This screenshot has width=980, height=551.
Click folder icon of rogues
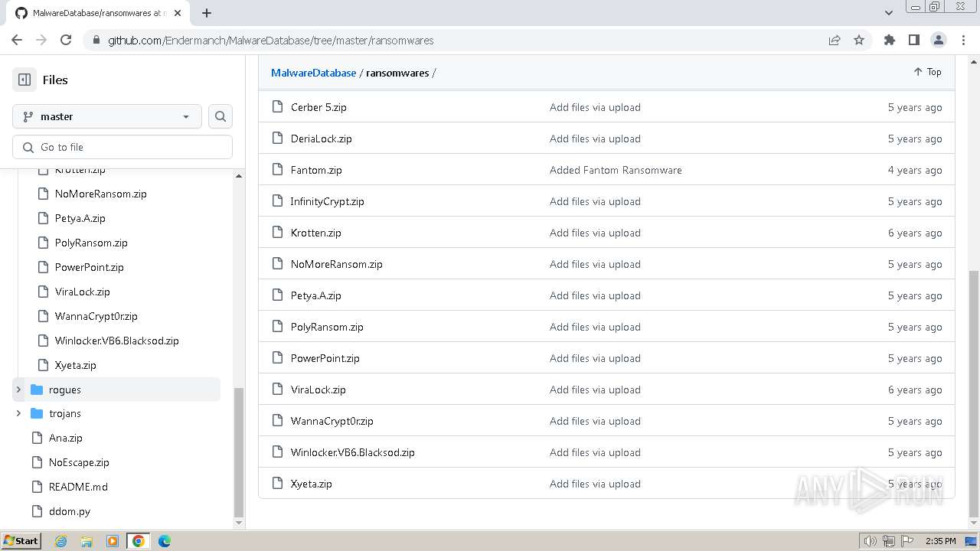[37, 390]
